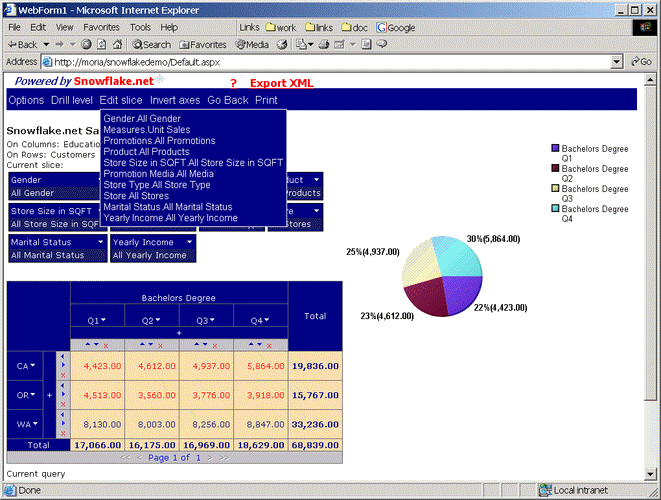This screenshot has width=661, height=500.
Task: Open the Drill level menu
Action: tap(72, 100)
